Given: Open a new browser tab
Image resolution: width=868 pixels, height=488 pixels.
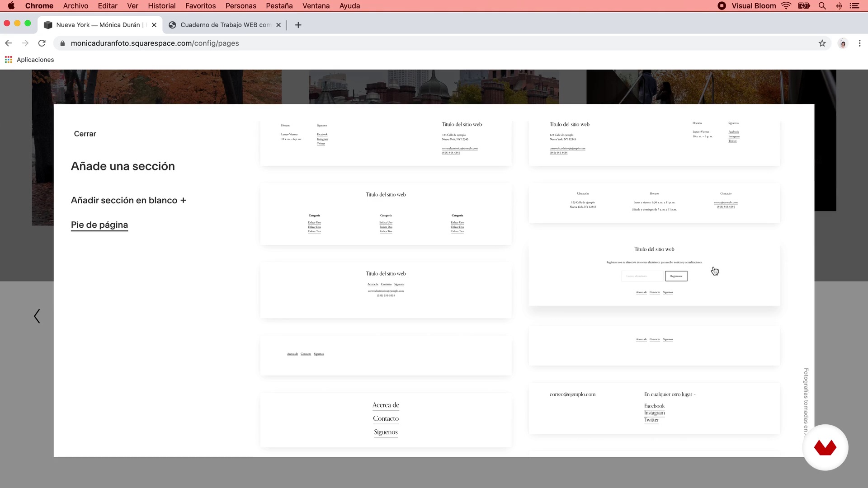Looking at the screenshot, I should coord(298,25).
